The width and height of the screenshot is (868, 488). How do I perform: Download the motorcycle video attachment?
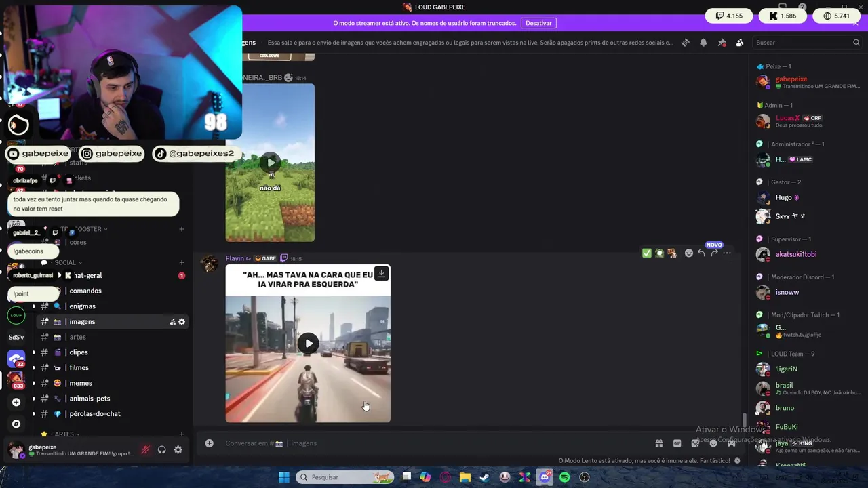point(381,273)
